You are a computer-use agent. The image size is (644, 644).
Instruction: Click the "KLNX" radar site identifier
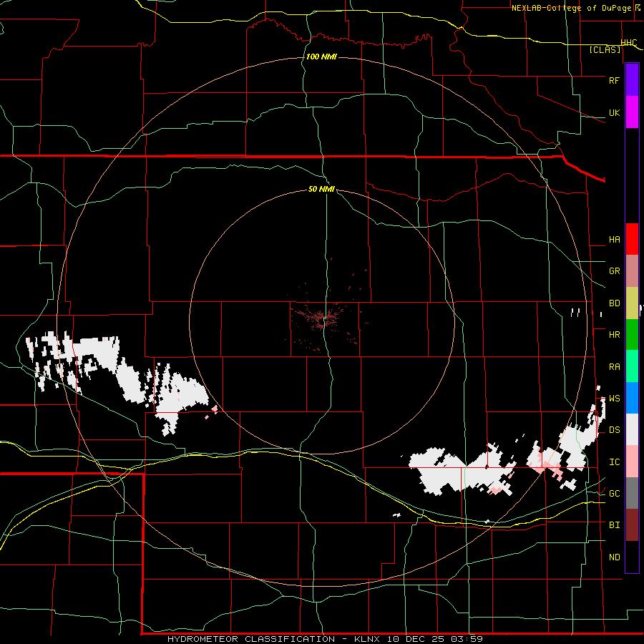(368, 639)
